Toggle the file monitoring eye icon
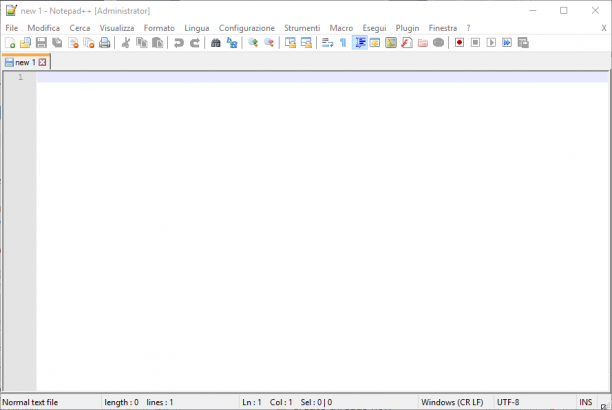The height and width of the screenshot is (410, 612). pos(438,43)
